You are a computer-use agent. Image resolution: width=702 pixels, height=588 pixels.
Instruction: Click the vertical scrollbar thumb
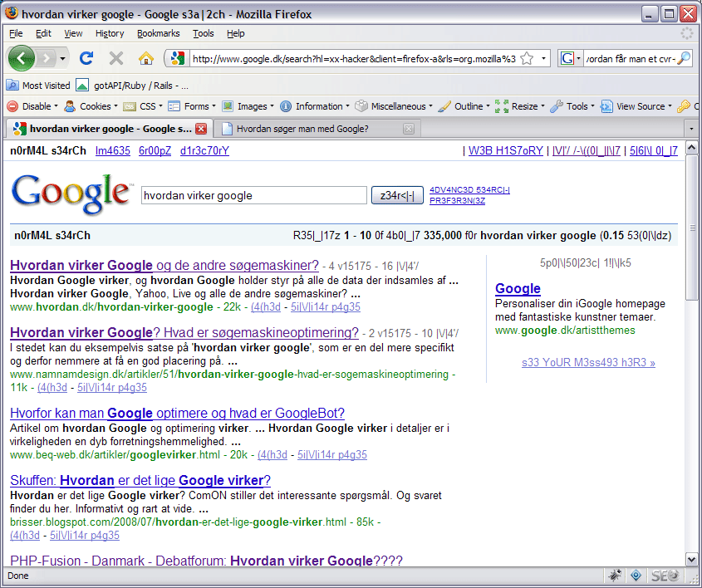(x=691, y=228)
